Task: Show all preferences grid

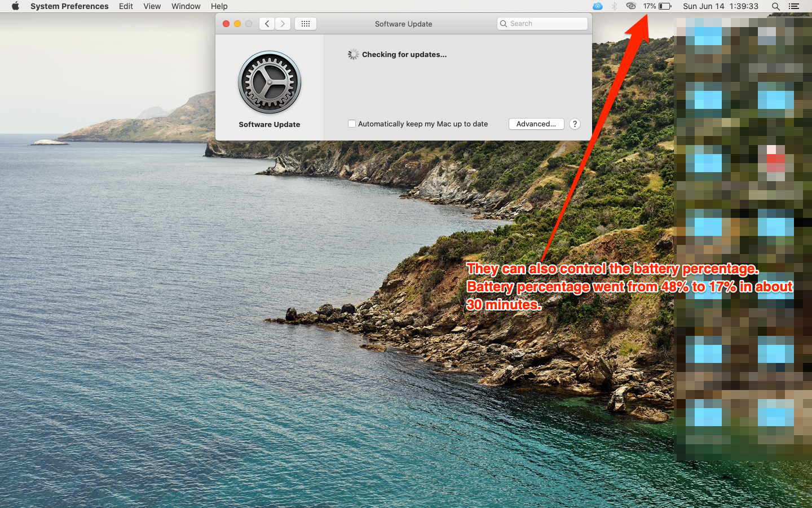Action: [x=306, y=24]
